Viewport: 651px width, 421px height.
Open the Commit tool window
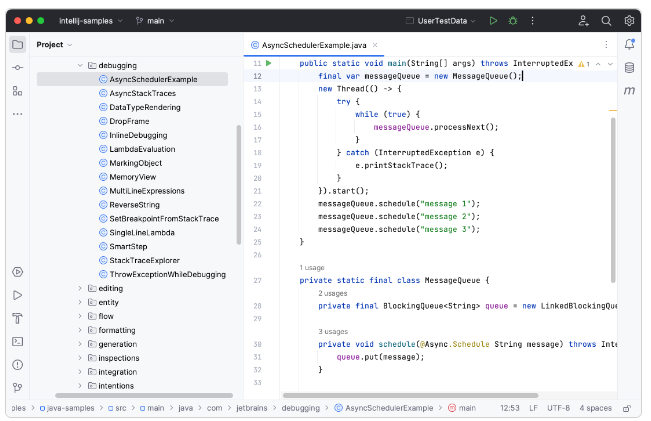point(17,67)
